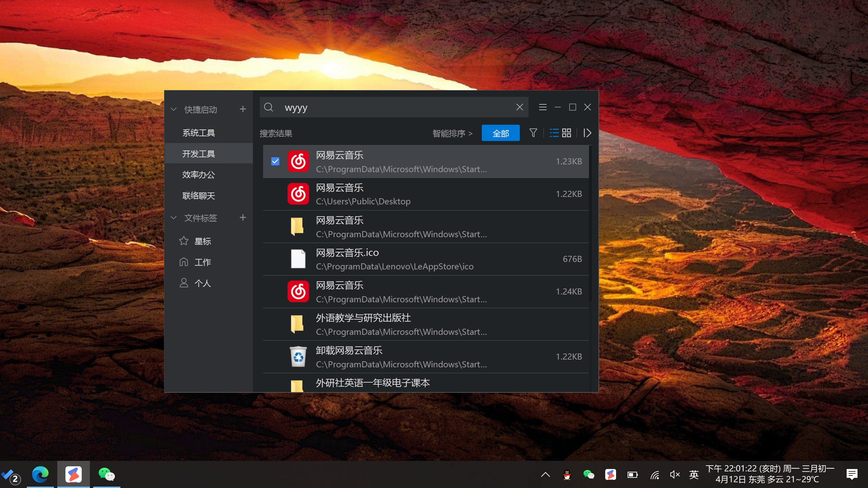Viewport: 868px width, 488px height.
Task: Click the 全部 filter button
Action: pyautogui.click(x=501, y=133)
